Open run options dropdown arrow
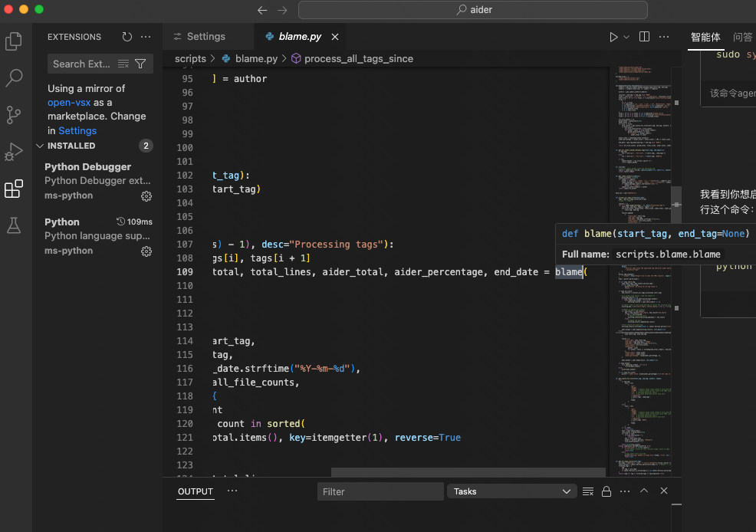The width and height of the screenshot is (756, 532). pos(626,37)
